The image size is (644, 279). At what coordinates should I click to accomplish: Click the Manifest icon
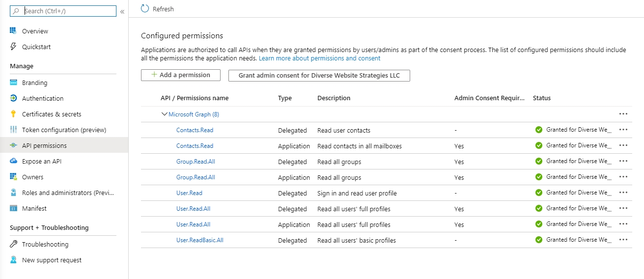(13, 208)
